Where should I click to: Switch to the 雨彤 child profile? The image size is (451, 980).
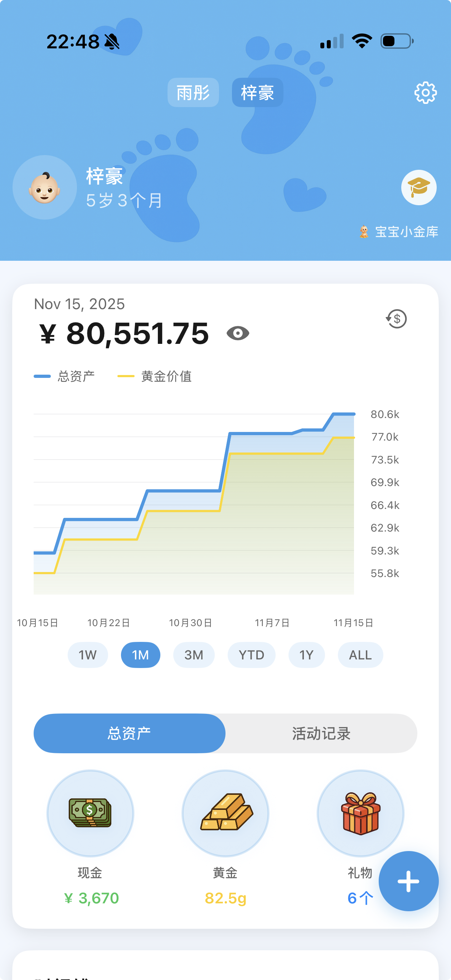click(x=193, y=92)
